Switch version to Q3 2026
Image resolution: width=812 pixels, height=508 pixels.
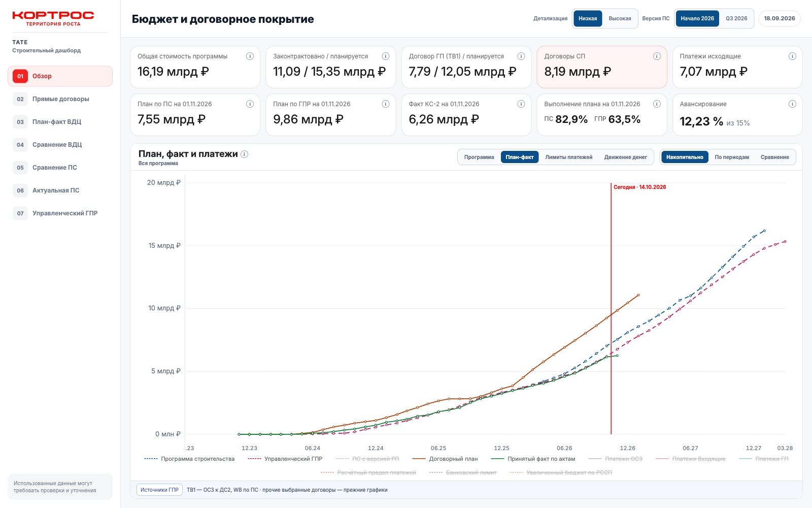coord(736,19)
